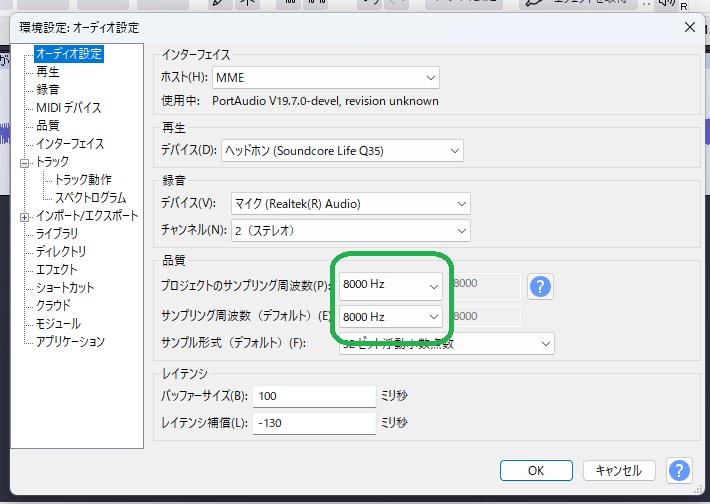This screenshot has height=504, width=710.
Task: Open the help icon next to Cancel
Action: 679,470
